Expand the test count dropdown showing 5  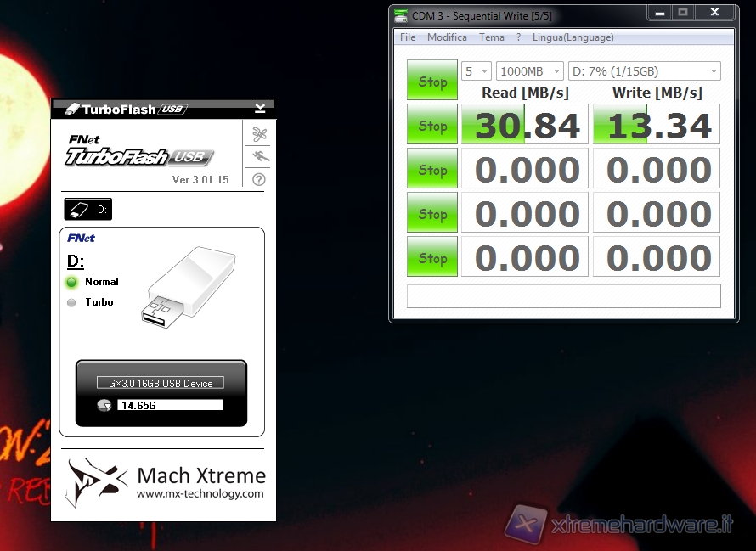(x=476, y=71)
